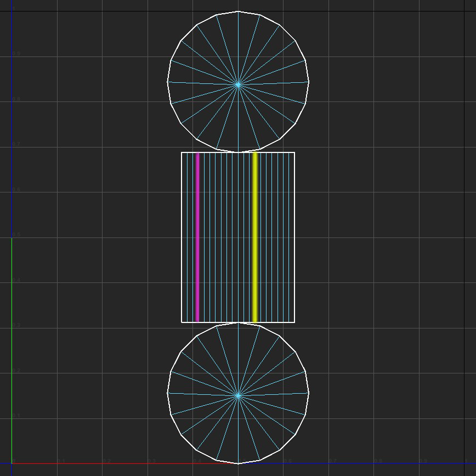Select the magenta highlighted edge in the rectangle
476x476 pixels.
(198, 237)
